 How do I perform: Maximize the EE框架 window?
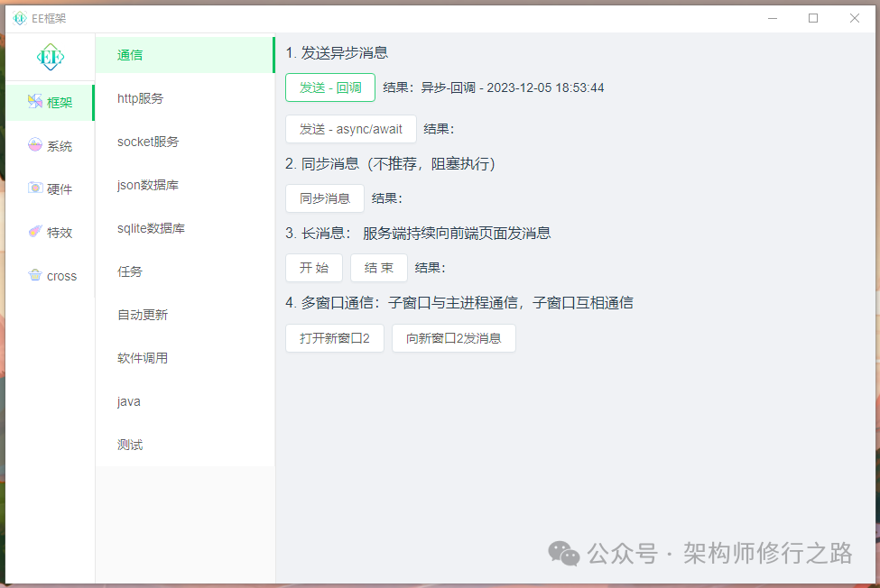point(813,19)
